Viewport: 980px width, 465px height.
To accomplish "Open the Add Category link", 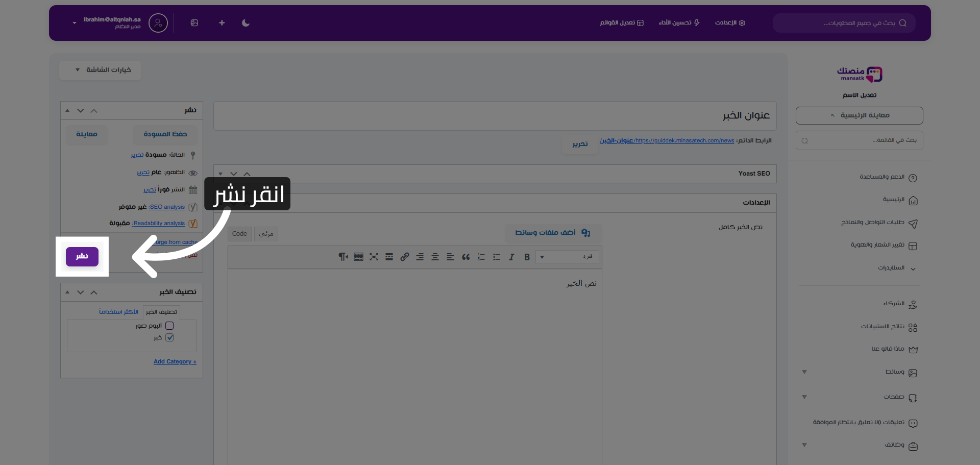I will (x=175, y=361).
